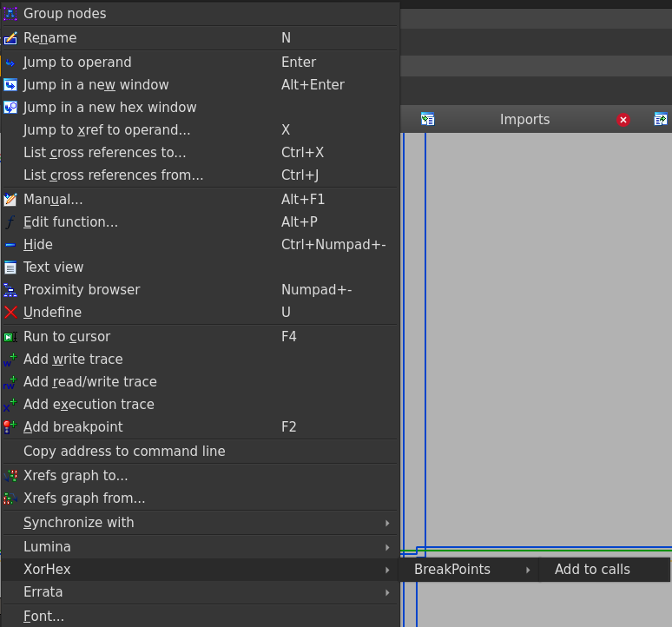Screen dimensions: 672x627
Task: Open Xrefs graph from… entry
Action: coord(200,498)
